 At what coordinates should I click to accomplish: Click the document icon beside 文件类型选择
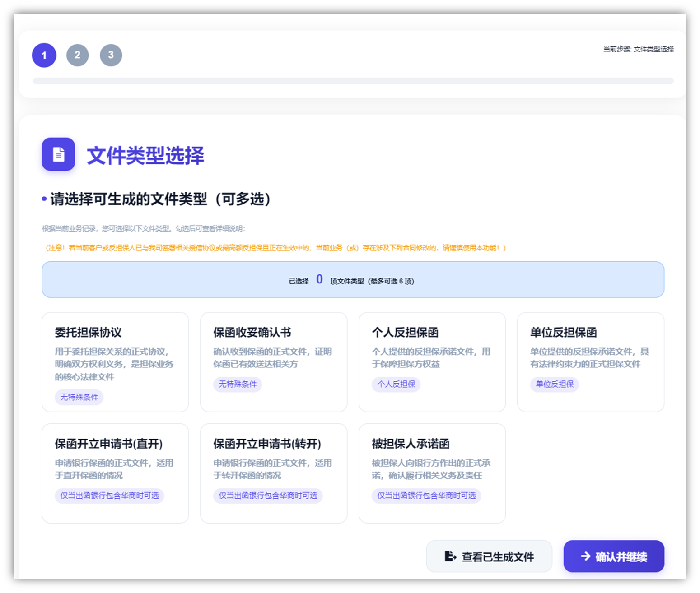pos(58,154)
